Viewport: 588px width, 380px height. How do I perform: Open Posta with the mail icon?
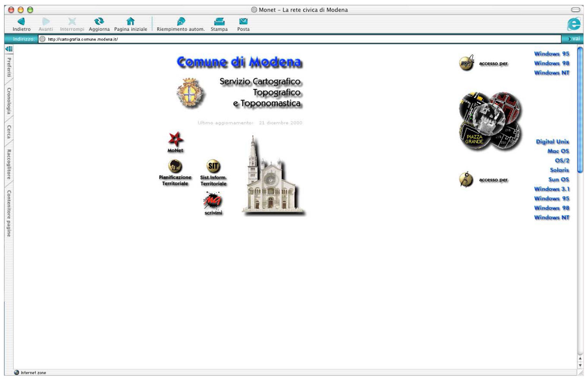coord(243,22)
